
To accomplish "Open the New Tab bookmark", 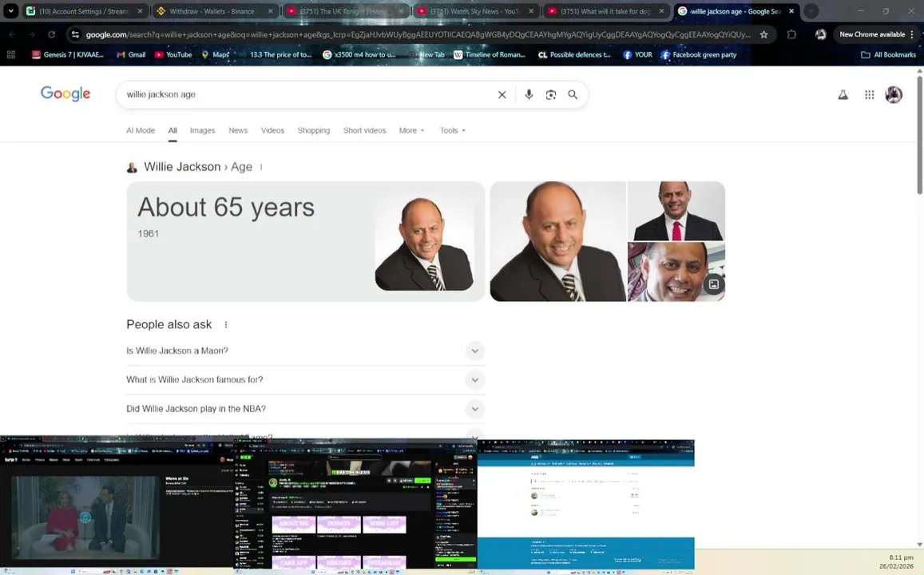I will 426,55.
